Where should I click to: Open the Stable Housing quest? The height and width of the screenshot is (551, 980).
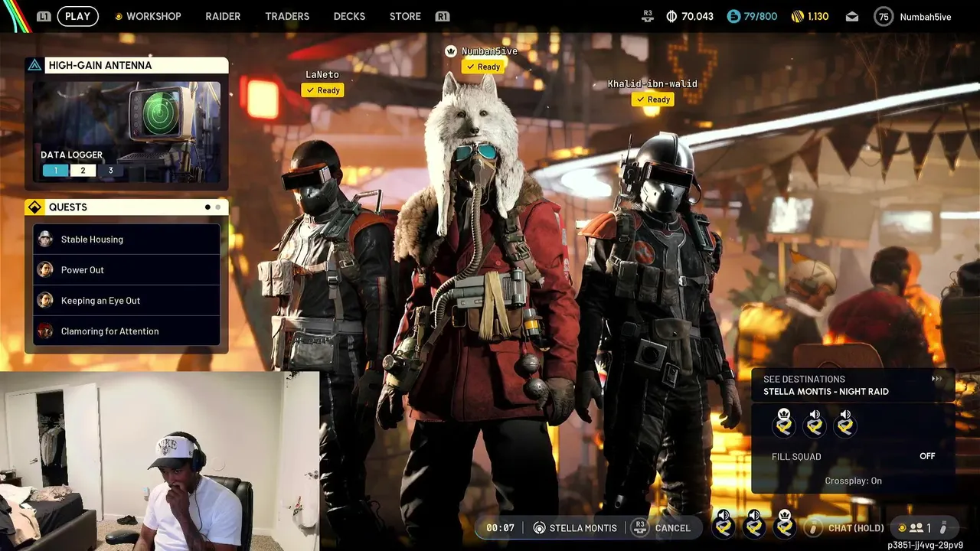[127, 240]
